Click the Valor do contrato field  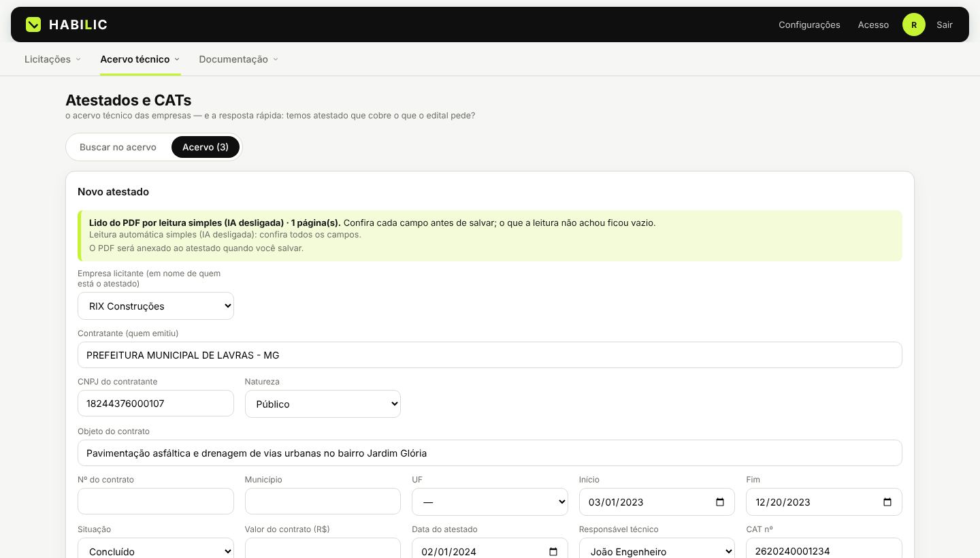pos(323,548)
